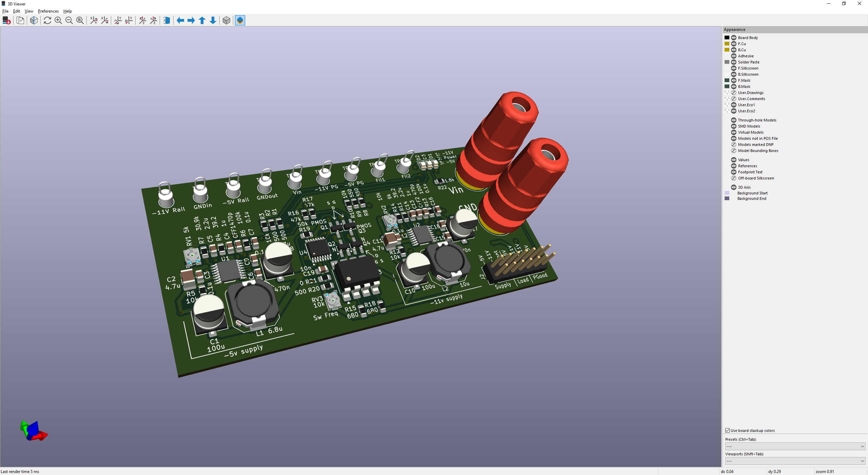Reload the board with the first toolbar icon
Viewport: 868px width, 475px height.
click(x=6, y=20)
